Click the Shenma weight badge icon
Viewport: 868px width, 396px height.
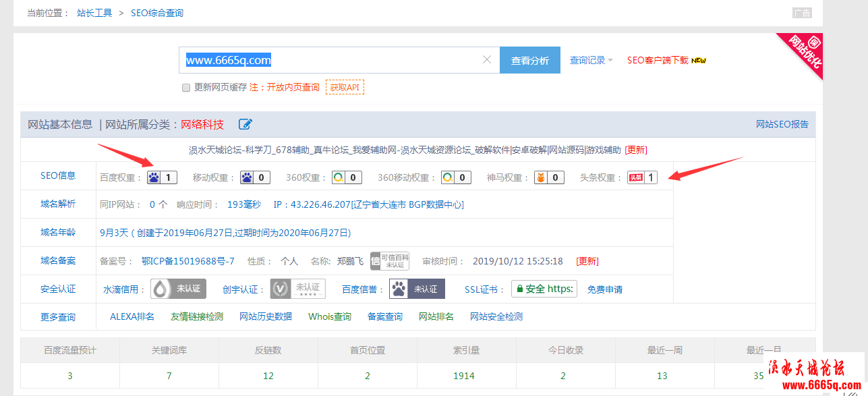tap(549, 177)
